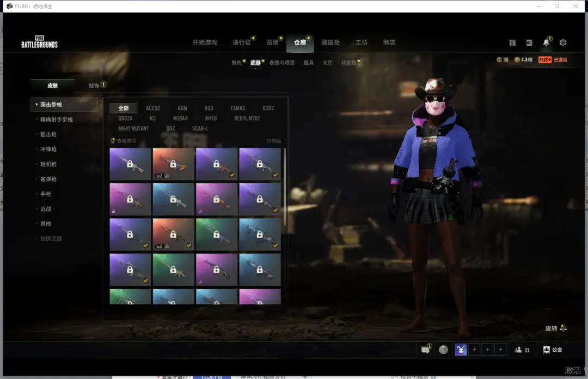
Task: Choose the 全部 filter
Action: click(124, 108)
